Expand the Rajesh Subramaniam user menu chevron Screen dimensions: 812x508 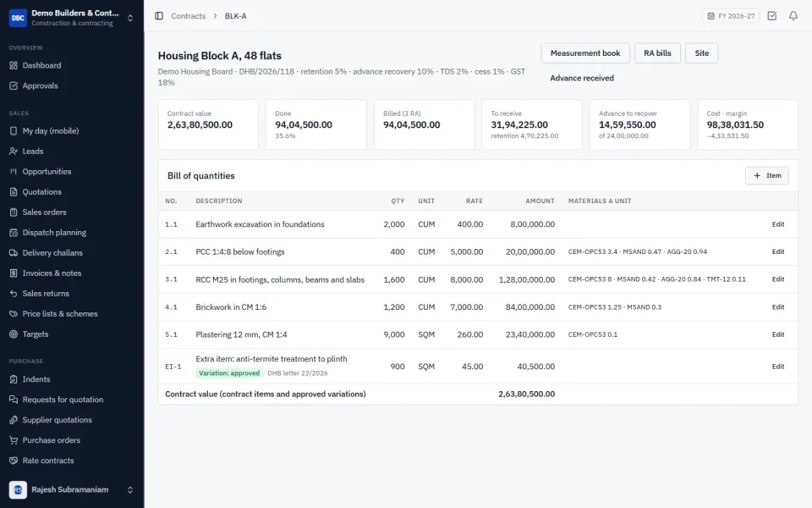pos(130,490)
